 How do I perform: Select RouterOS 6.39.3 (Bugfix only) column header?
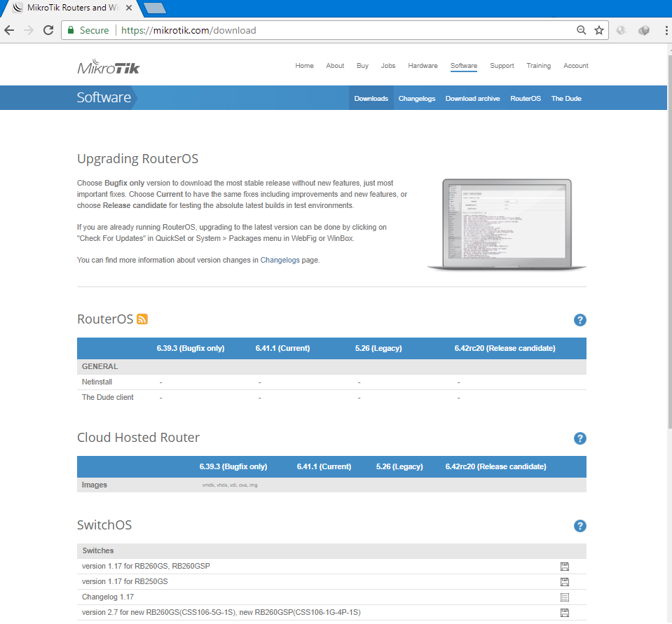click(191, 348)
